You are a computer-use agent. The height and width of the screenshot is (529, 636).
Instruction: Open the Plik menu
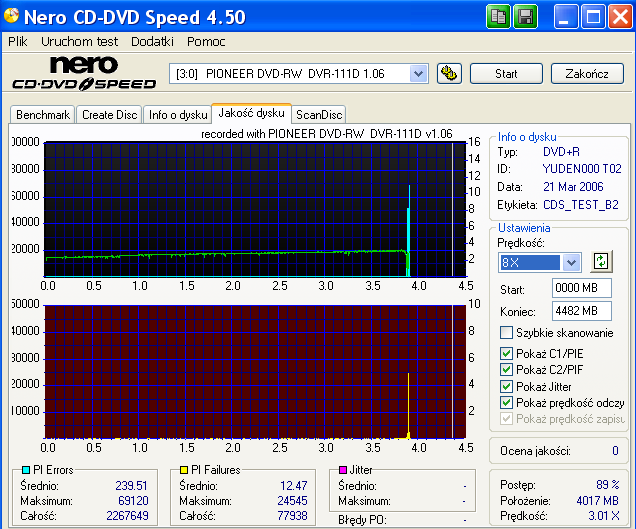point(18,41)
